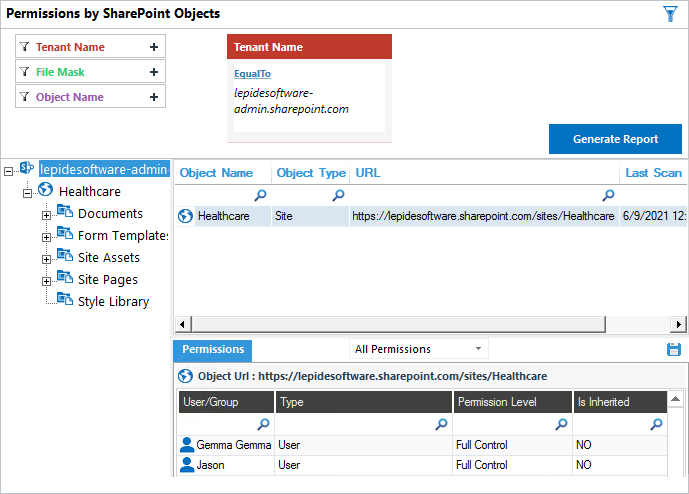Screen dimensions: 689x494
Task: Click Site Assets library icon
Action: (x=65, y=255)
